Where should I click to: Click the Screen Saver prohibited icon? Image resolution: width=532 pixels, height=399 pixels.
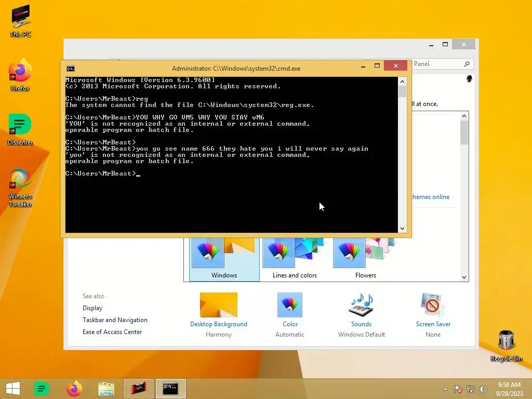click(433, 304)
